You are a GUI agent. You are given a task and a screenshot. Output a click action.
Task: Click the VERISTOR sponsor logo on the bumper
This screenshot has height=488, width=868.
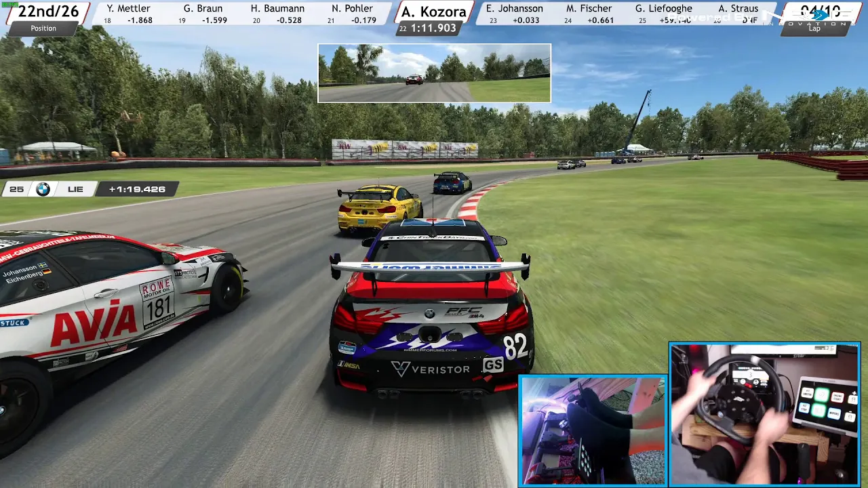click(431, 369)
